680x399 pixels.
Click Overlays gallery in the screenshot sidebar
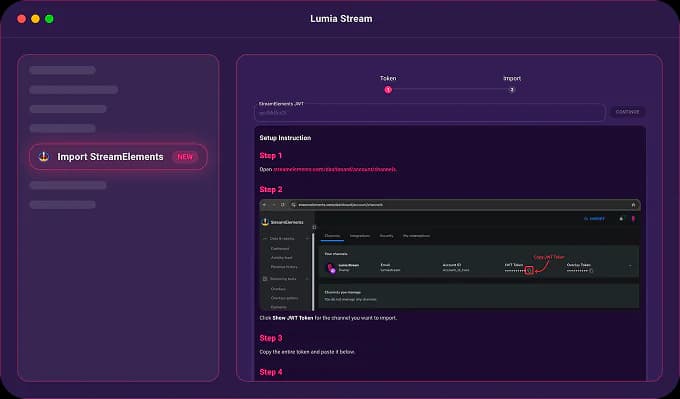284,298
